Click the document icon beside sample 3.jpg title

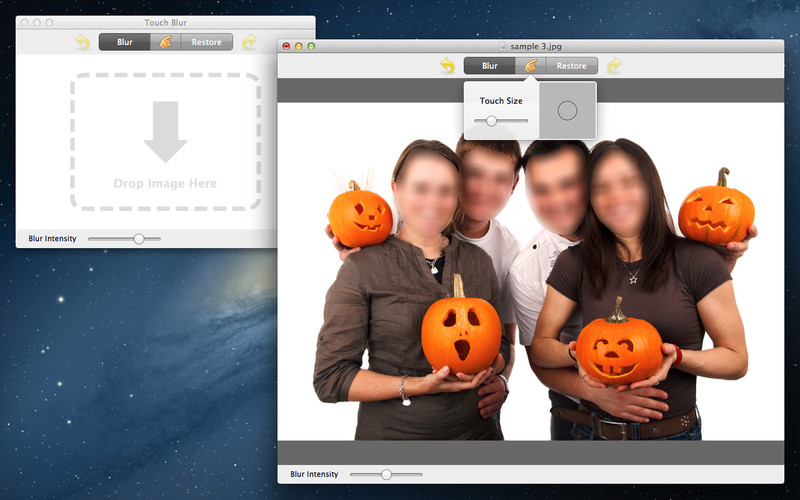click(503, 46)
